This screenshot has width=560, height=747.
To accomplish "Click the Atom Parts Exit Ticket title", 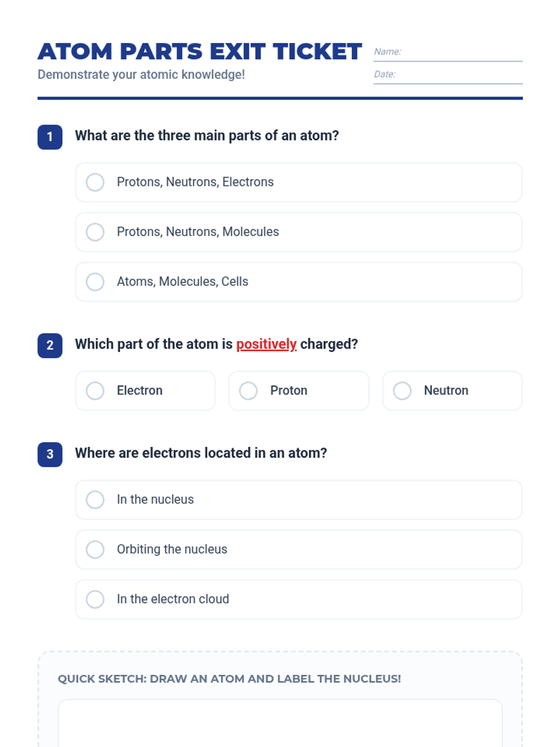I will pos(200,51).
